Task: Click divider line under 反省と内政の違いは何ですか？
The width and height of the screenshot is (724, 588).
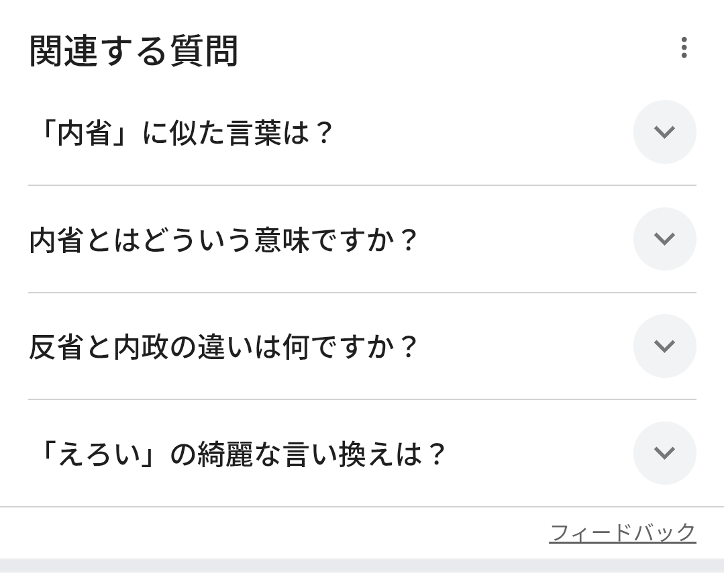Action: (x=362, y=399)
